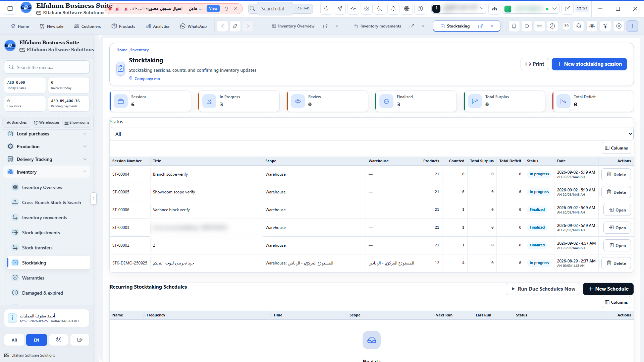Image resolution: width=644 pixels, height=362 pixels.
Task: Open Stock adjustments in the sidebar
Action: [41, 233]
